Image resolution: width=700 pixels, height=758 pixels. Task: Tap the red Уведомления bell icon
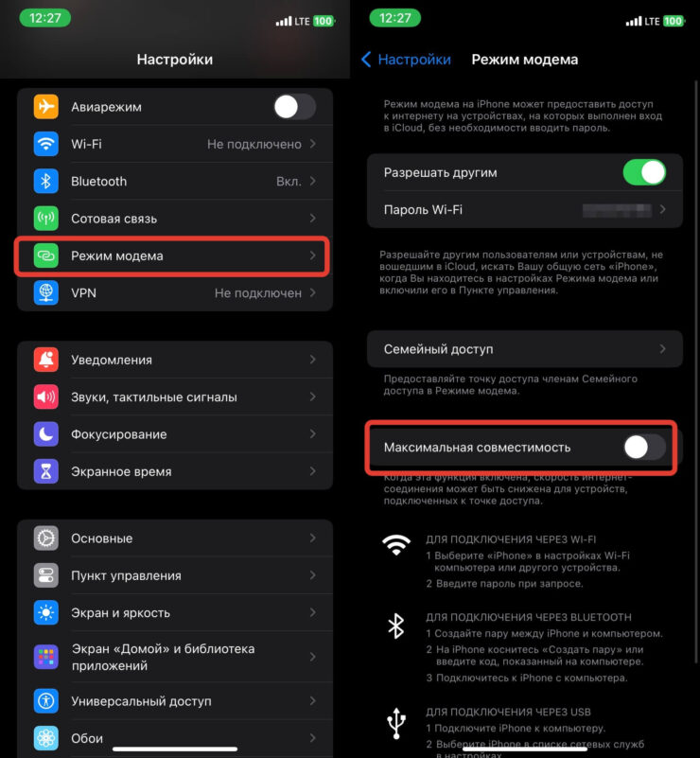click(46, 360)
